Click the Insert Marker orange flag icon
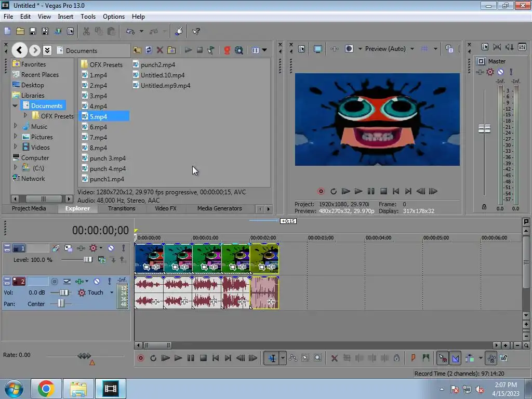 pos(413,358)
